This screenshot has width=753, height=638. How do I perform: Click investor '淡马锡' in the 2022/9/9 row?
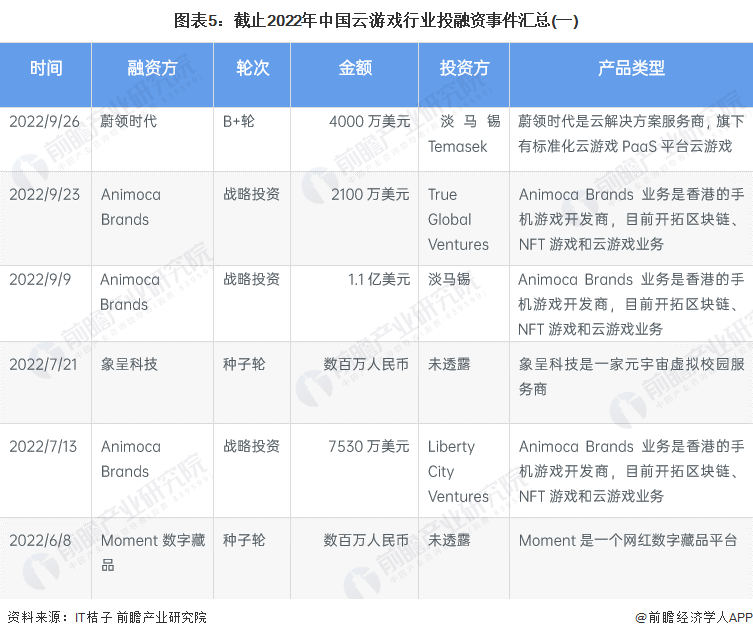[x=449, y=279]
